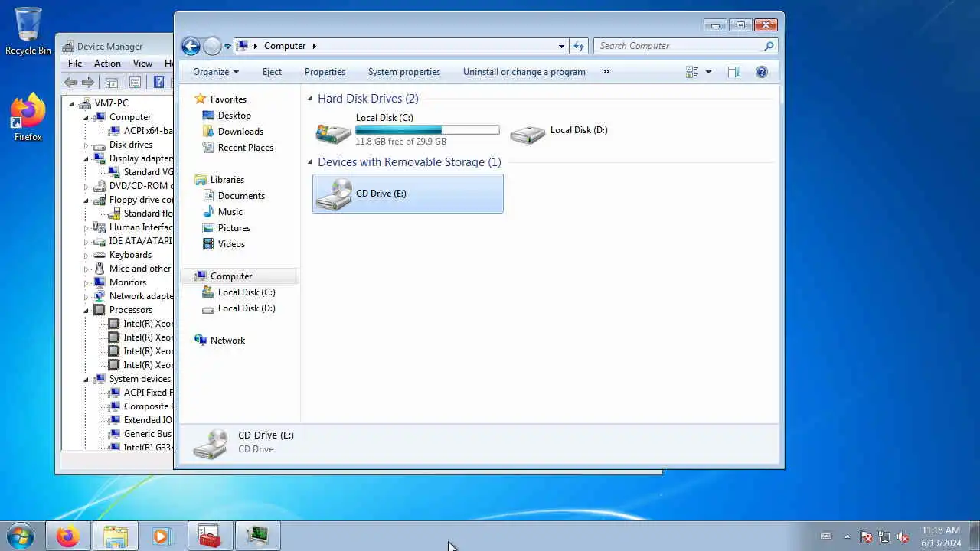Click the Firefox desktop shortcut
The image size is (980, 551).
coord(28,117)
